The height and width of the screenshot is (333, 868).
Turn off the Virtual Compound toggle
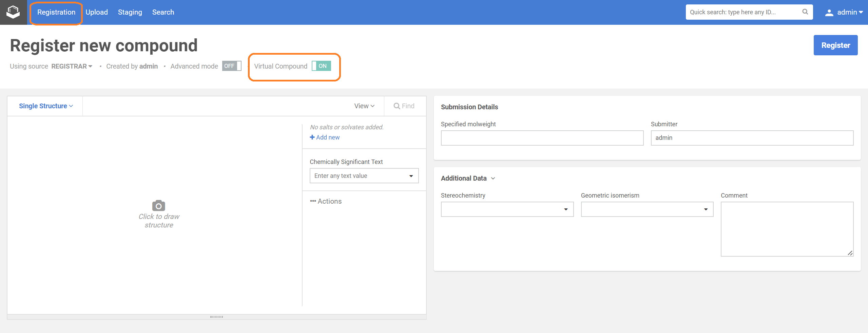[x=321, y=66]
